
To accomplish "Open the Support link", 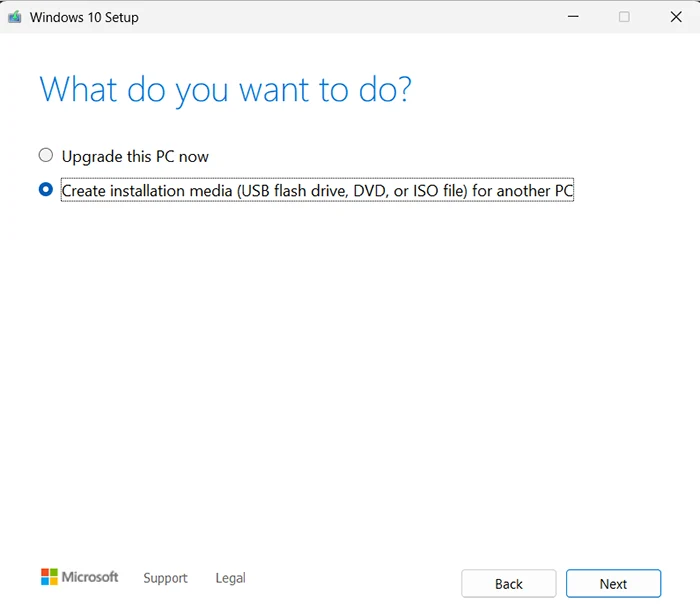I will [x=165, y=578].
